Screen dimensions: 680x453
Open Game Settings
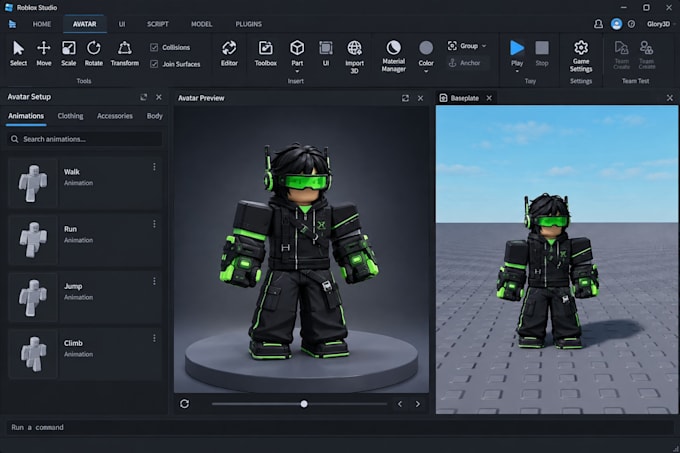(x=581, y=56)
